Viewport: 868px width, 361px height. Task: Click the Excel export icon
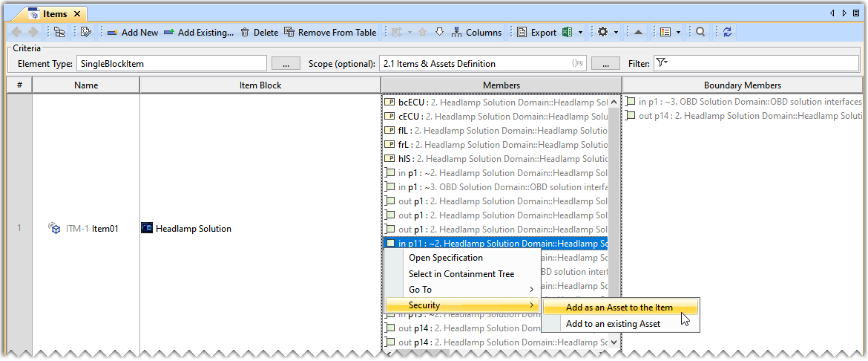(x=568, y=32)
